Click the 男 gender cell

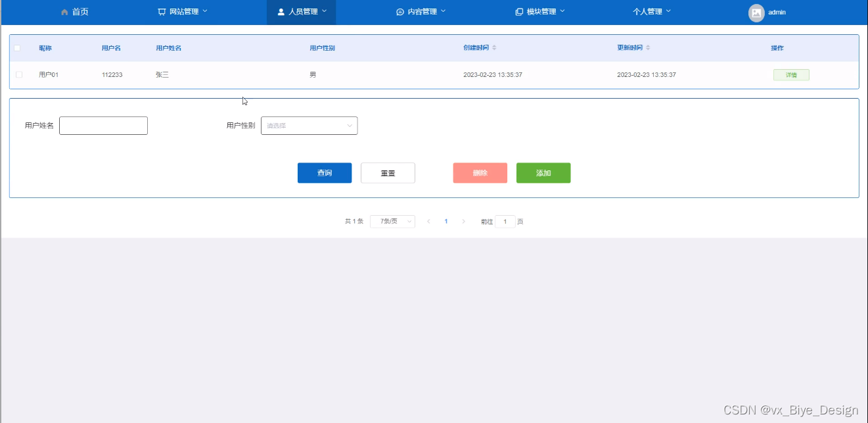tap(313, 75)
